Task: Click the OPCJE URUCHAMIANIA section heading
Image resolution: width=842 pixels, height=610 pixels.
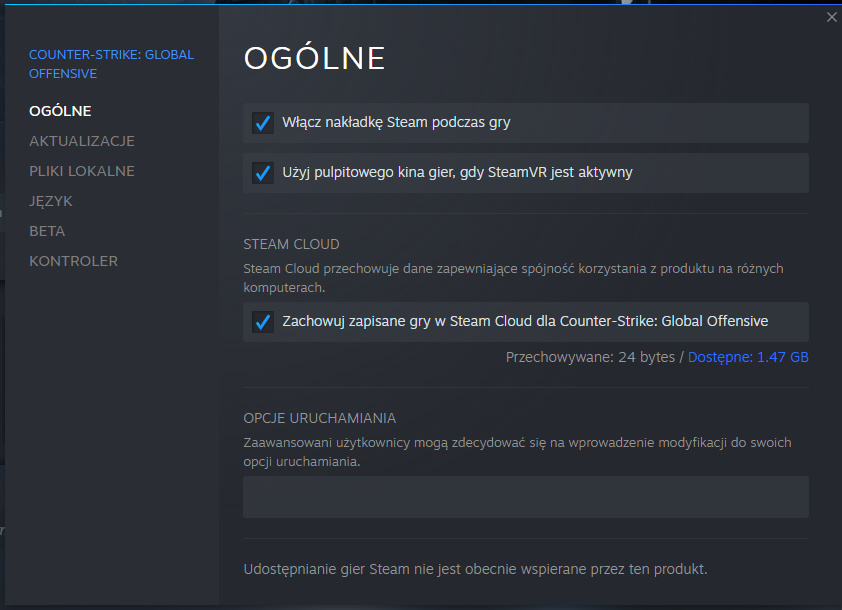Action: click(x=320, y=418)
